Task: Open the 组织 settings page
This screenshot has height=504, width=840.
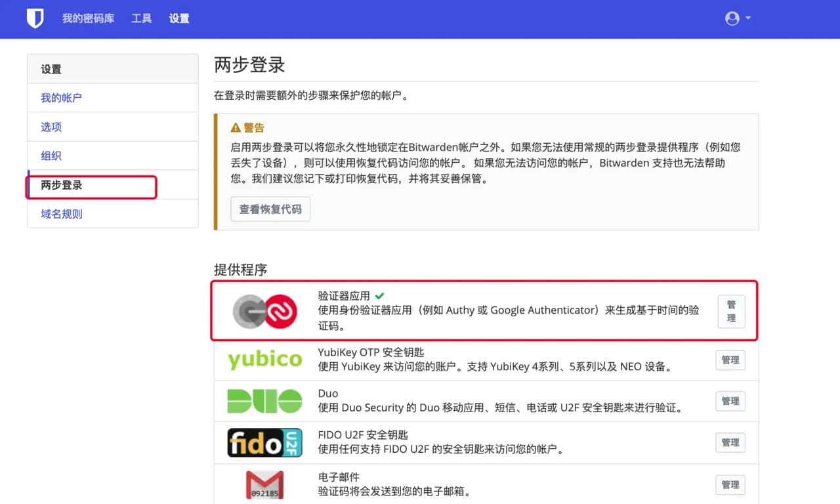Action: click(51, 156)
